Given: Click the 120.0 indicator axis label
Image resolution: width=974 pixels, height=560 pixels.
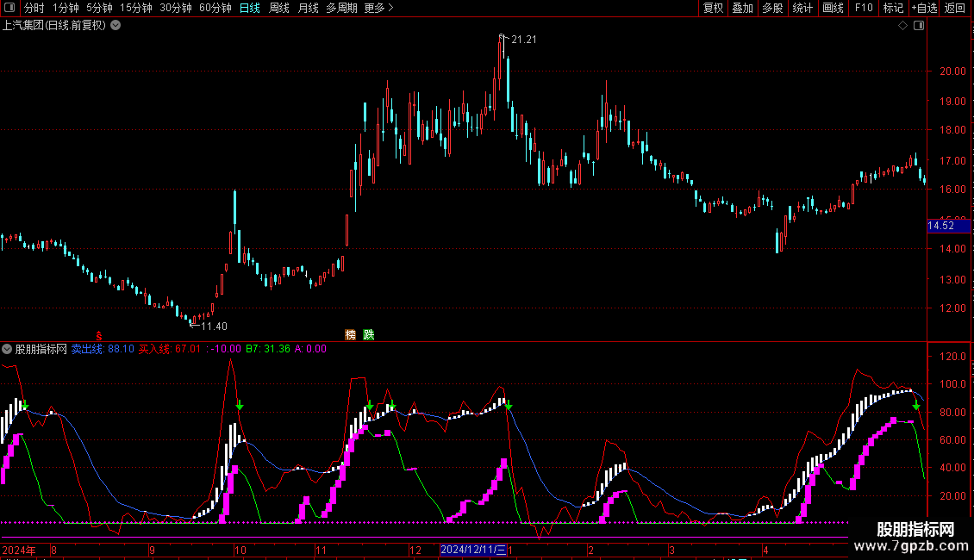Looking at the screenshot, I should click(x=952, y=357).
